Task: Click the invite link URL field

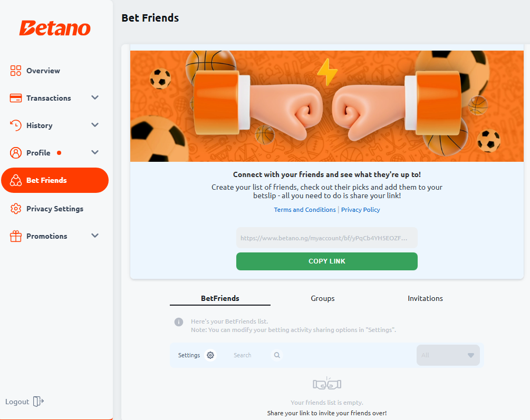Action: point(327,238)
